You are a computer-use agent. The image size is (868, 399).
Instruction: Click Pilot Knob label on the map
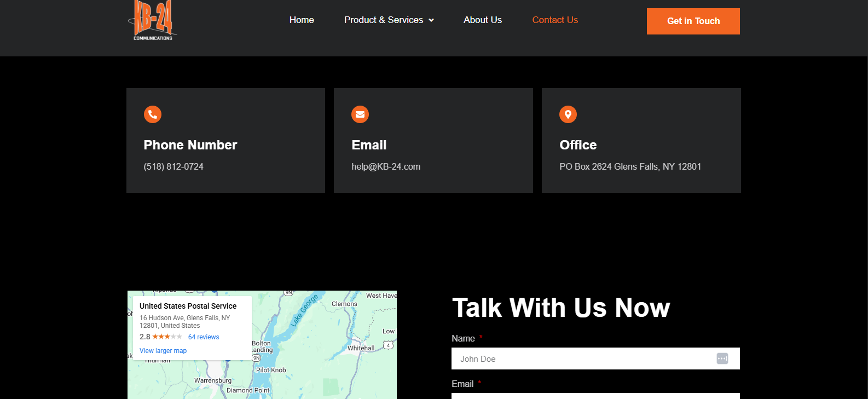271,370
